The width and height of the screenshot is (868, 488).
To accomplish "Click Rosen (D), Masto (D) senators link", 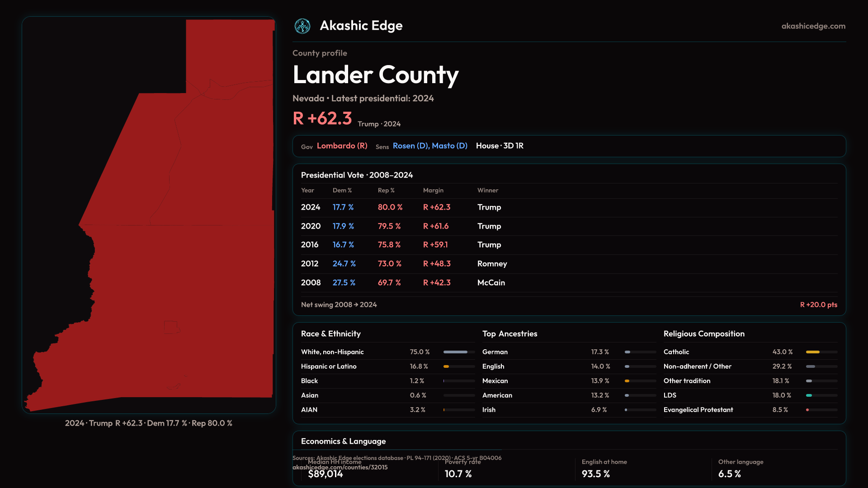I will pyautogui.click(x=429, y=146).
